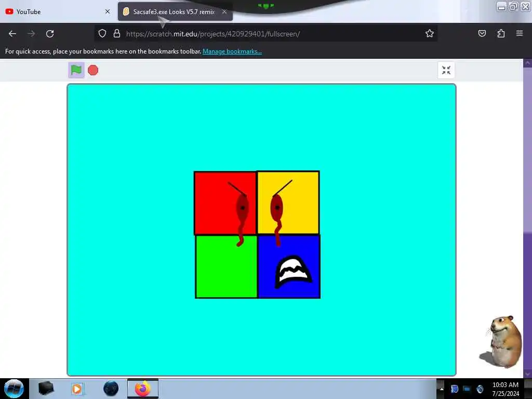Open the Firefox extensions menu
This screenshot has height=399, width=532.
click(x=501, y=33)
